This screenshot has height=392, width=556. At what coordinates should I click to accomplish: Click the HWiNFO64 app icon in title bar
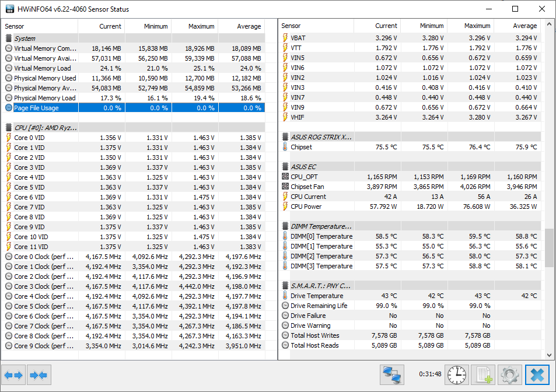tap(10, 9)
